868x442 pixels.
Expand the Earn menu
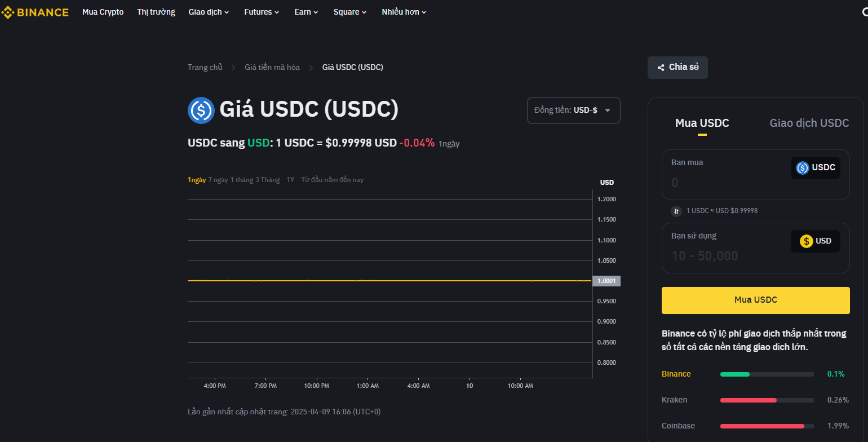click(x=306, y=12)
